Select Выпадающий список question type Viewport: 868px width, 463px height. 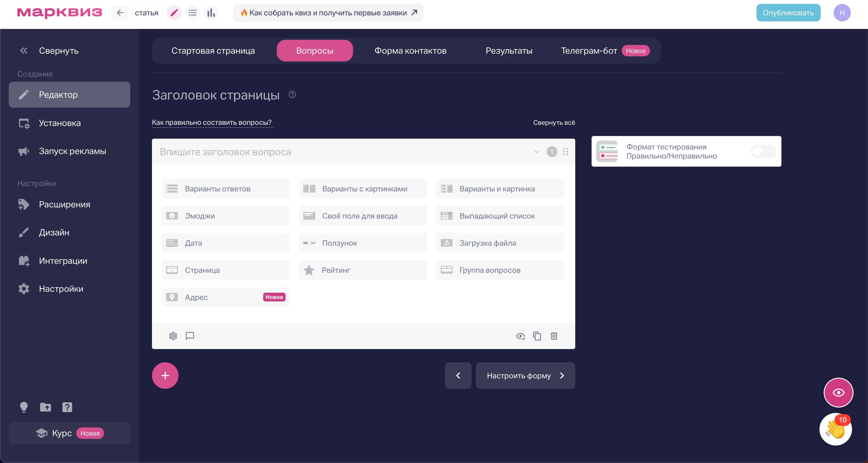coord(500,216)
